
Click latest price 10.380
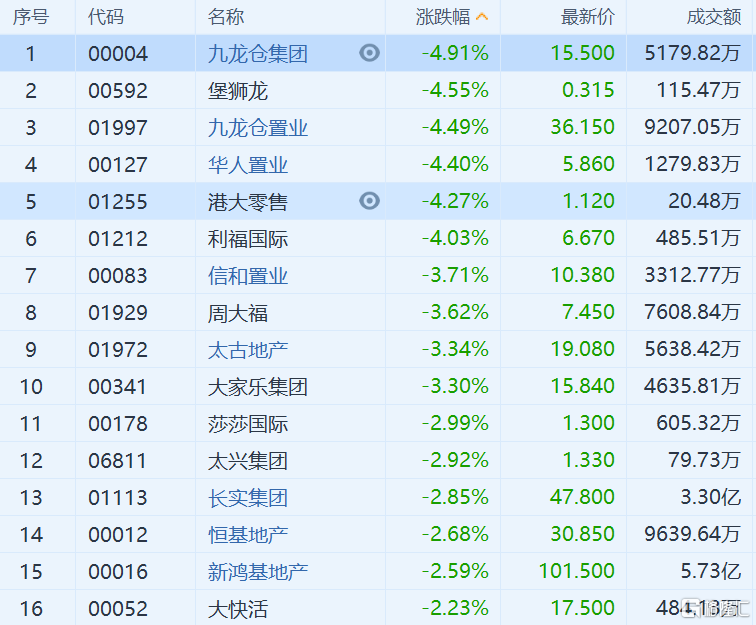pos(582,275)
